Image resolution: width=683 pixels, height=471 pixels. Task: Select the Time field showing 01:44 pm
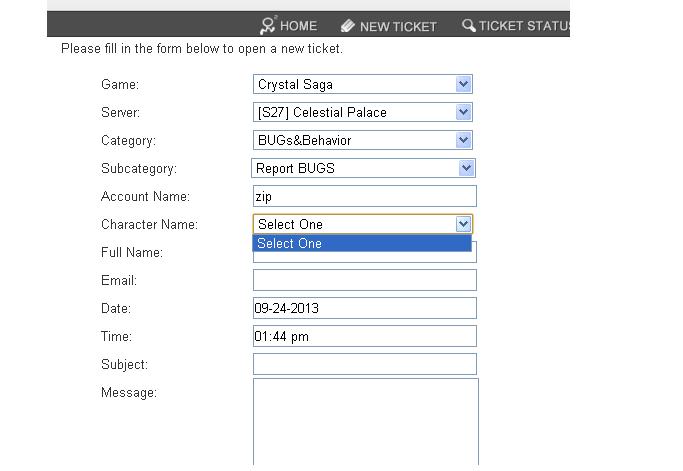364,337
